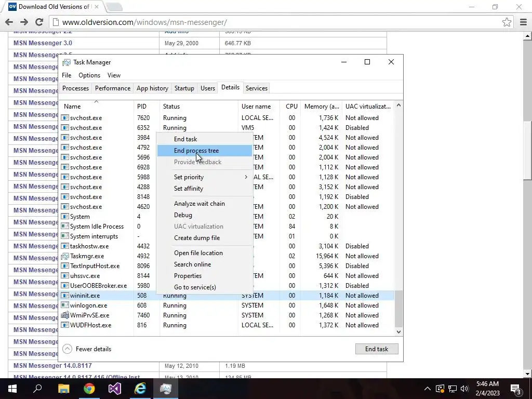The height and width of the screenshot is (399, 532).
Task: Click the End task button
Action: (377, 349)
